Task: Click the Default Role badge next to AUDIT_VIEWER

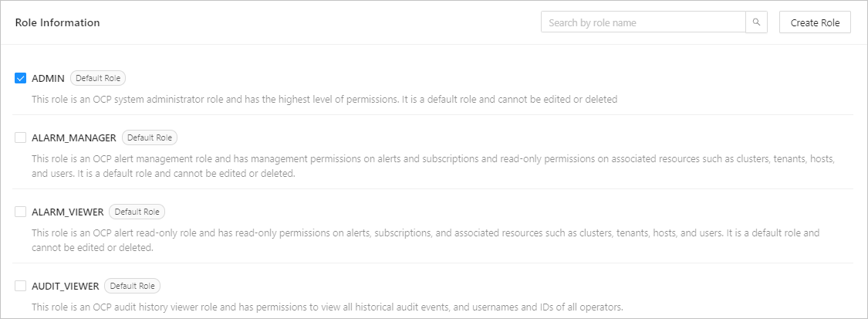Action: pos(132,286)
